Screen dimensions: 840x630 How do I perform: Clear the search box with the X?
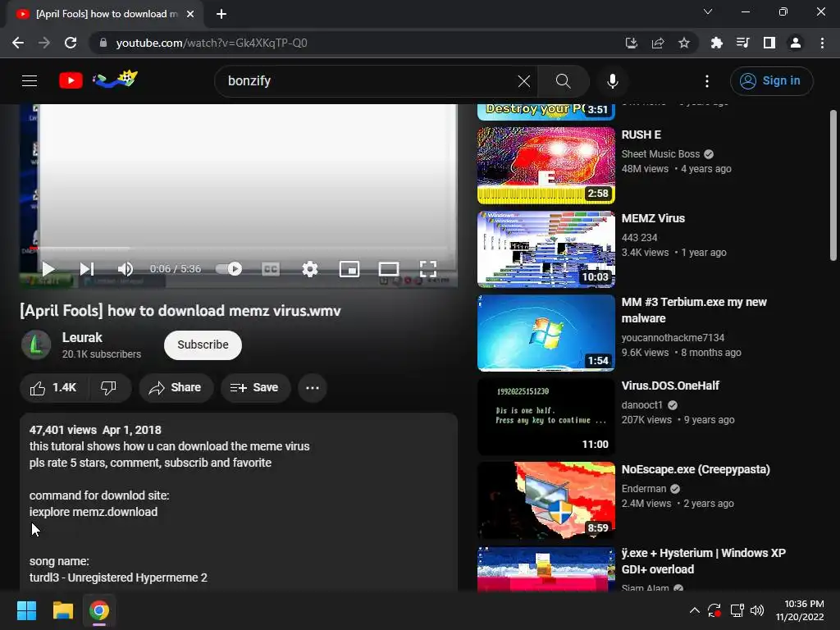click(524, 81)
